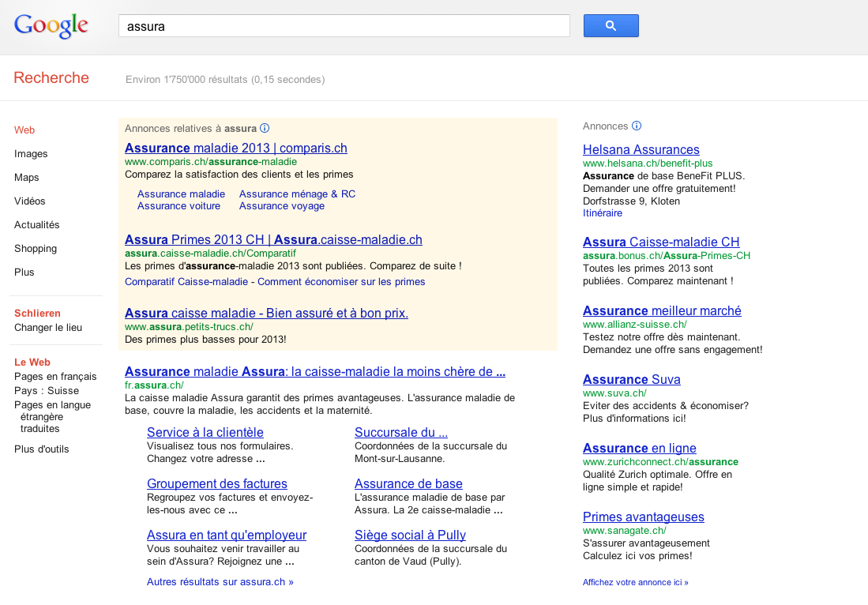
Task: Filter by 'Pages en français'
Action: (55, 377)
